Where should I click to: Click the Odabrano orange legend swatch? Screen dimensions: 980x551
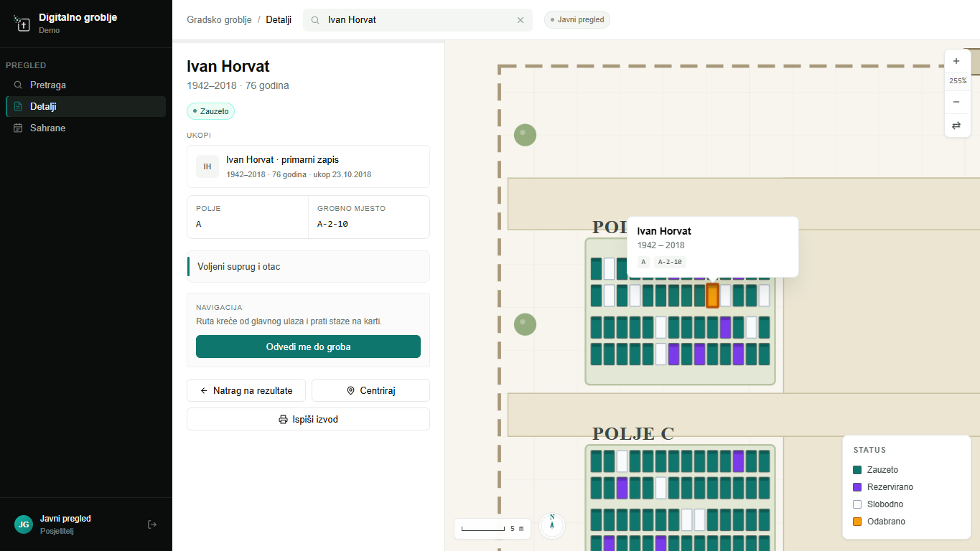(x=857, y=522)
